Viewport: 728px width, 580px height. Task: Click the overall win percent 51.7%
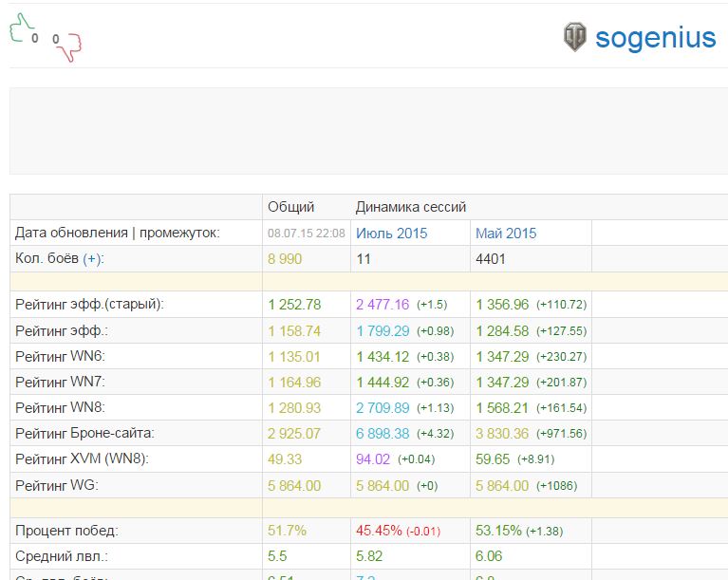[x=287, y=531]
